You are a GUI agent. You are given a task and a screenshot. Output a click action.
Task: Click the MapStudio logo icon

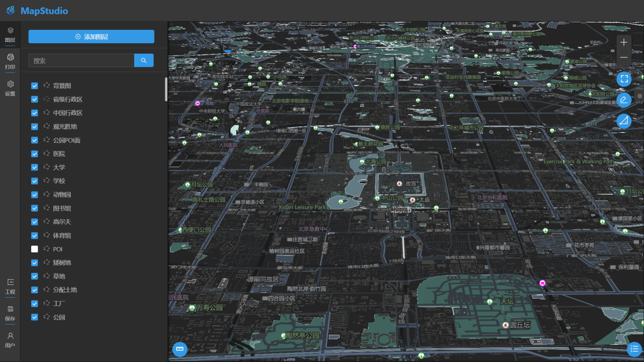[x=10, y=10]
